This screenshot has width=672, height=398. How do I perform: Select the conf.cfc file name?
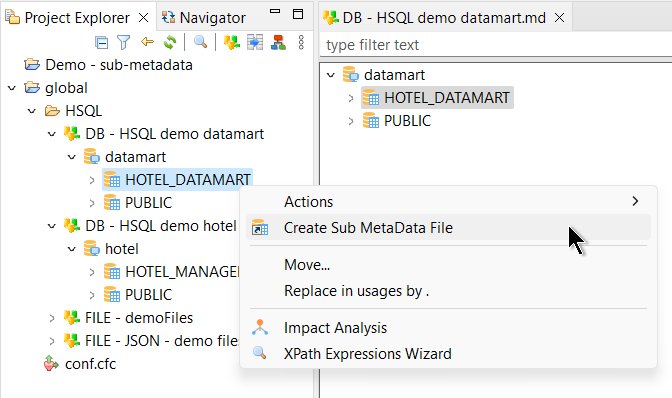90,364
